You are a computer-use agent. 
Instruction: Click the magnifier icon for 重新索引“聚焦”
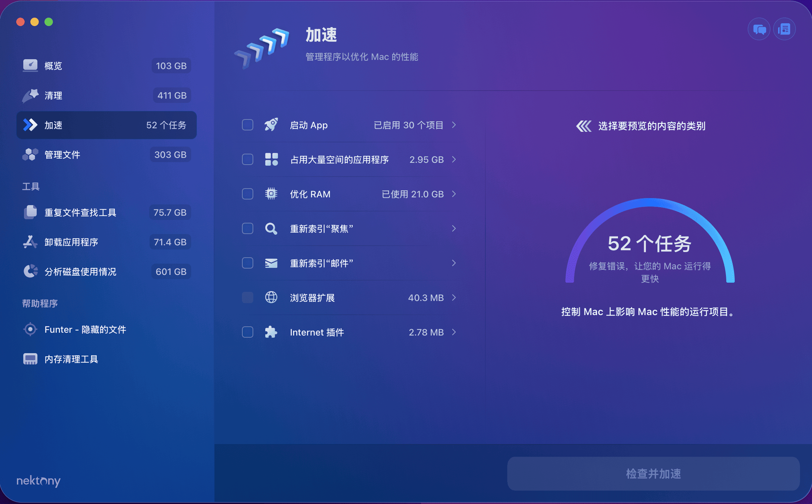click(x=271, y=228)
